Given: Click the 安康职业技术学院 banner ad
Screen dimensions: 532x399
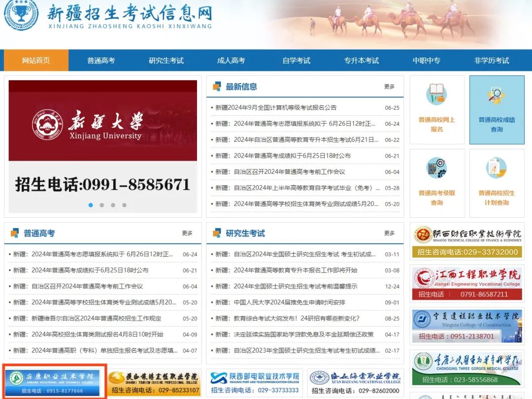Looking at the screenshot, I should (54, 381).
